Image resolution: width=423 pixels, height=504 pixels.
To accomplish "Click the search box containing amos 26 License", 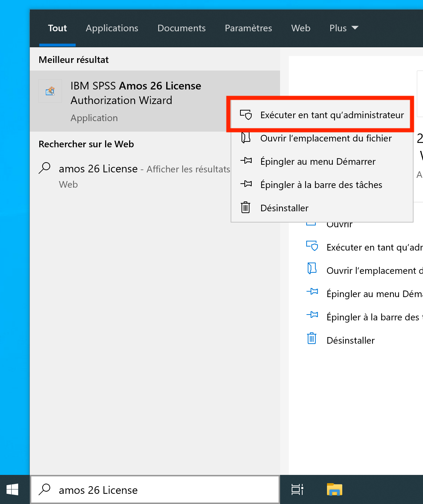I will pyautogui.click(x=156, y=490).
